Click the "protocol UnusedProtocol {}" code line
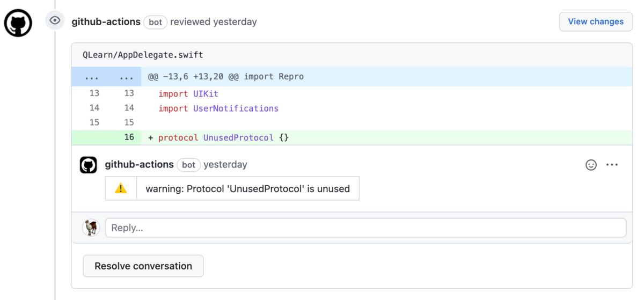This screenshot has width=644, height=300. pyautogui.click(x=223, y=138)
